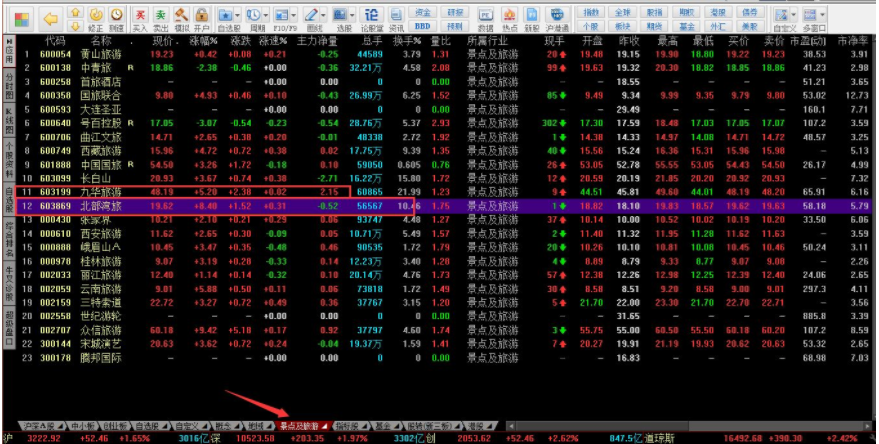879x444 pixels.
Task: Open the 模拟 gavel icon
Action: pos(181,18)
